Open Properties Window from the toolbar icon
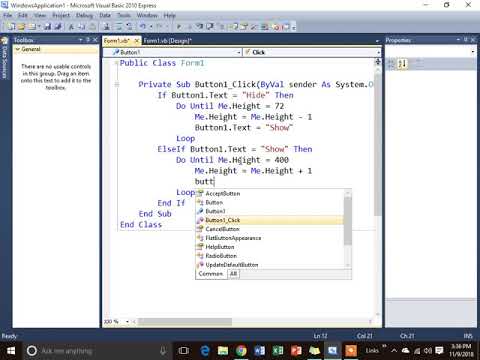This screenshot has height=360, width=480. [x=245, y=27]
